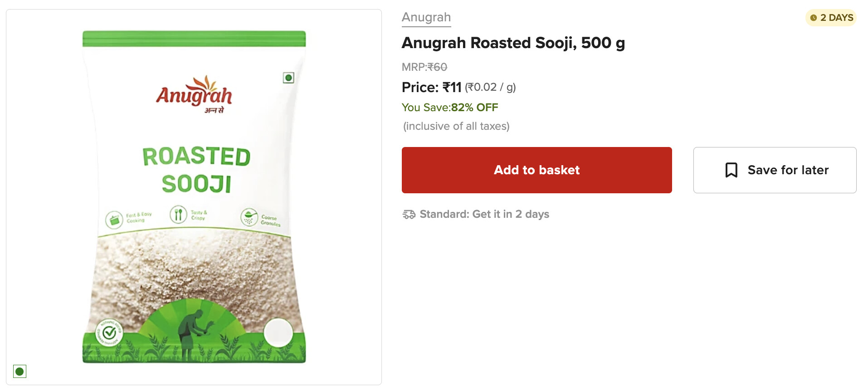Click the ₹0.02 per gram unit price
The height and width of the screenshot is (392, 868).
click(490, 87)
